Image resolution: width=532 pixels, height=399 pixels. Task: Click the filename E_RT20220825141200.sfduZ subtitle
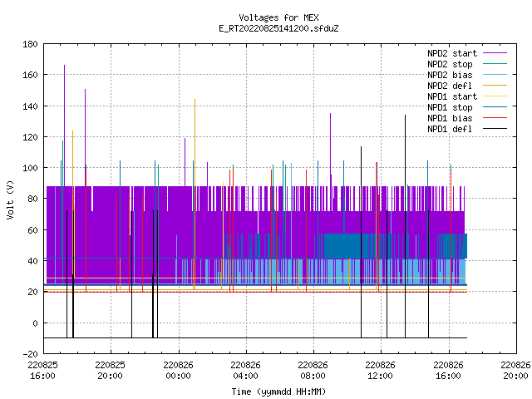click(278, 28)
